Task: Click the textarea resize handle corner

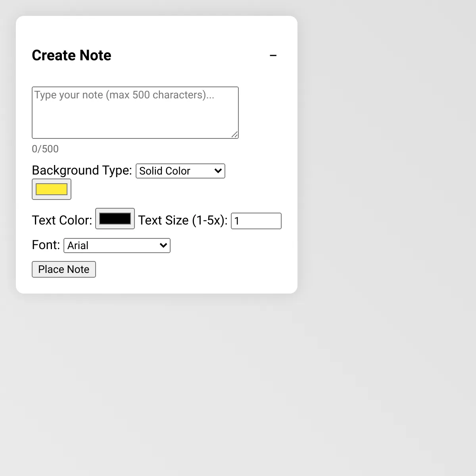Action: [x=235, y=135]
